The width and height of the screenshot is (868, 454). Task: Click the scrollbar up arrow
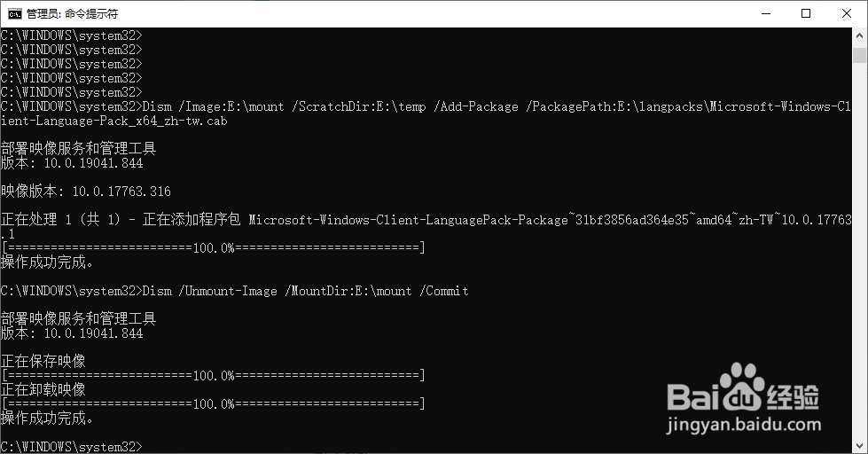(x=859, y=35)
